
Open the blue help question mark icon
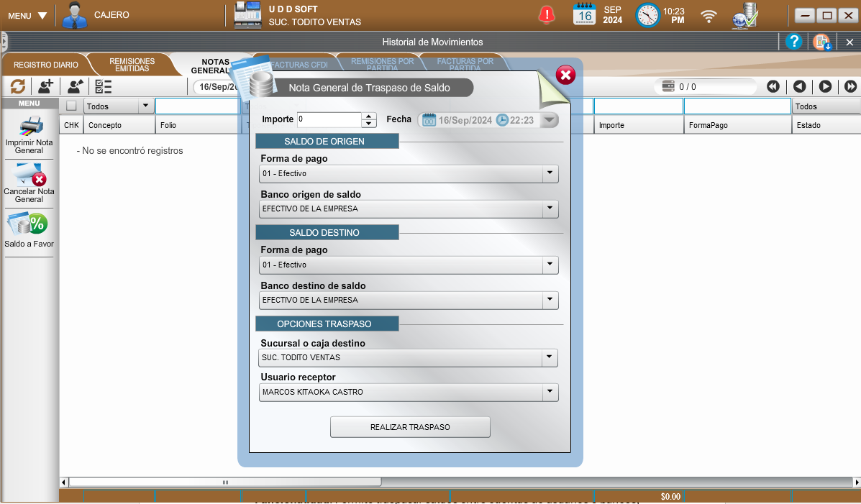(x=793, y=42)
